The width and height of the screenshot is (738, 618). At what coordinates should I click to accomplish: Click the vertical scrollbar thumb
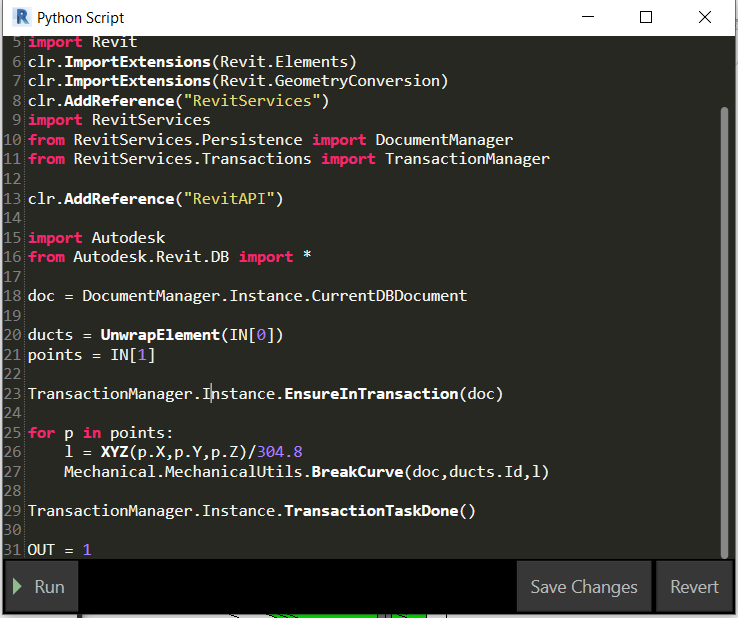coord(724,332)
